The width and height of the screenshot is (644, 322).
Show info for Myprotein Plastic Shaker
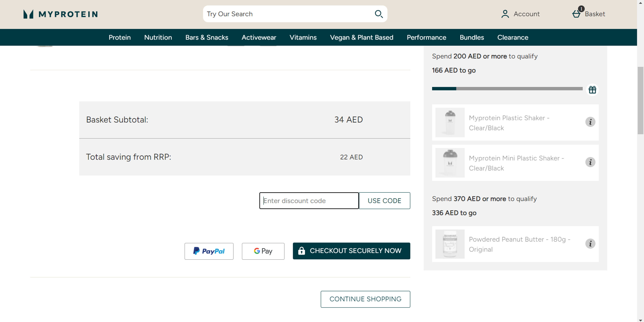pyautogui.click(x=590, y=122)
